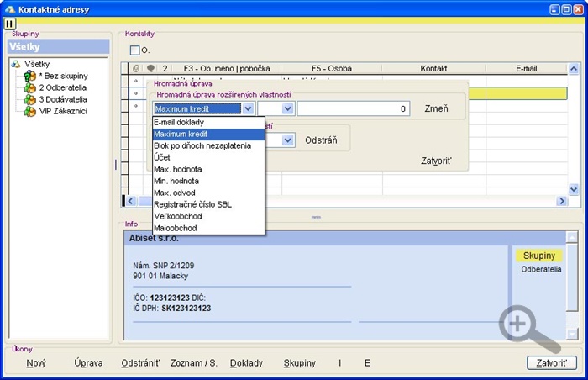The image size is (588, 380).
Task: Click the table horizontal scroll-left arrow
Action: (x=130, y=201)
